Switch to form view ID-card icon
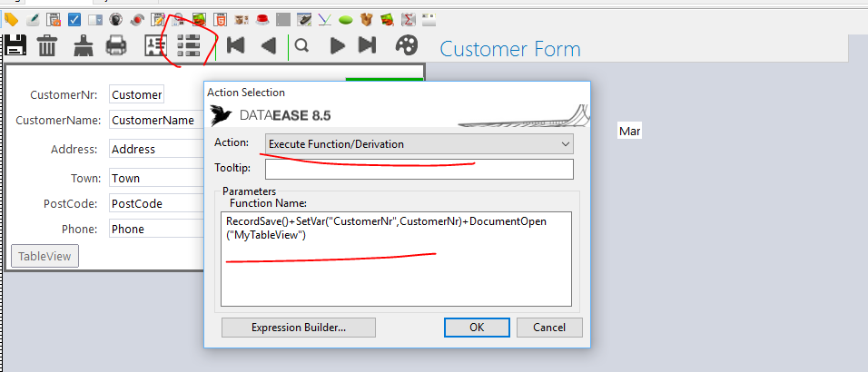868x372 pixels. pos(155,45)
